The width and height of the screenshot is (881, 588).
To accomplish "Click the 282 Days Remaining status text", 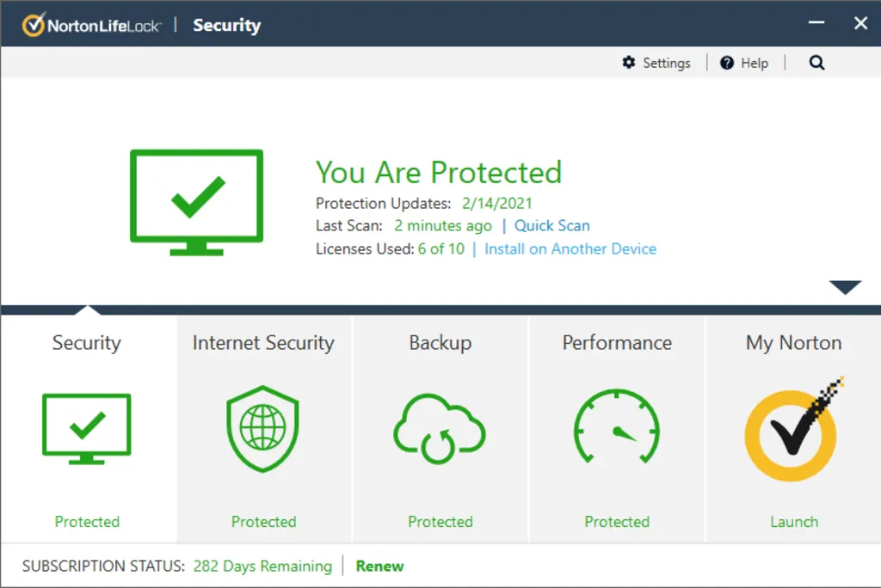I will point(261,566).
